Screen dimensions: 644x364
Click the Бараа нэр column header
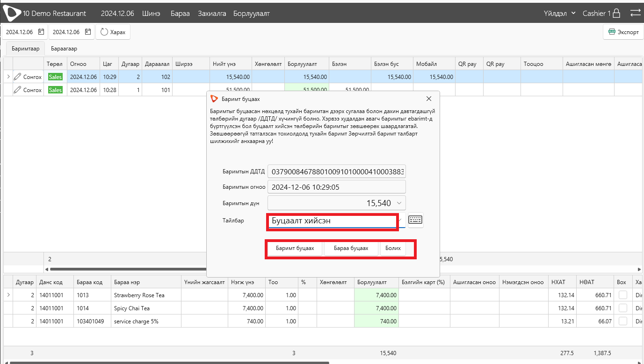[146, 282]
